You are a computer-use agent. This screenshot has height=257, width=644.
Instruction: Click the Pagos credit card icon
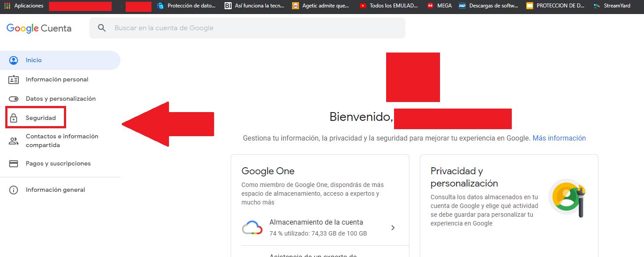(14, 164)
